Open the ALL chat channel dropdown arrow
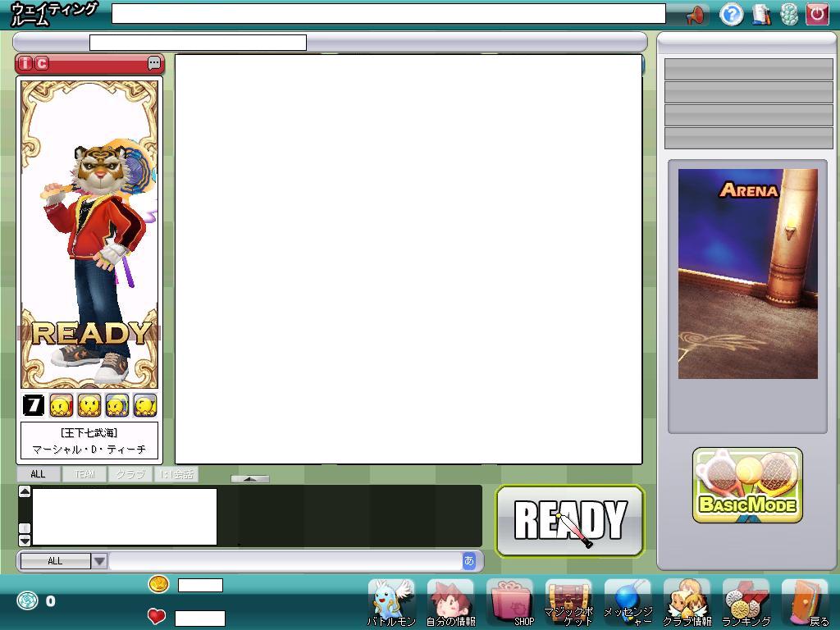Viewport: 840px width, 630px height. coord(99,561)
